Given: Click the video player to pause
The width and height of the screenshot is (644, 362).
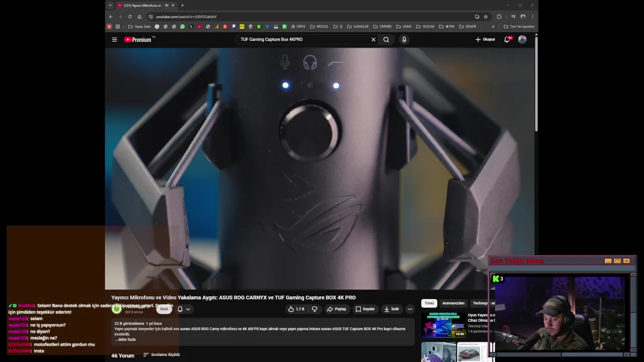Looking at the screenshot, I should click(x=319, y=168).
